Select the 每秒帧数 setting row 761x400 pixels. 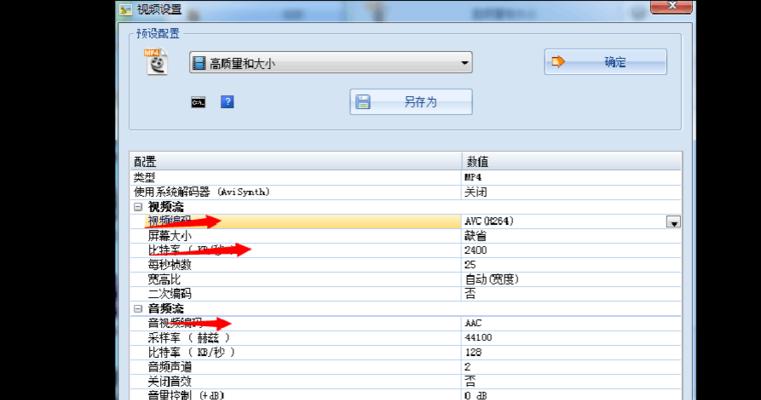(300, 265)
